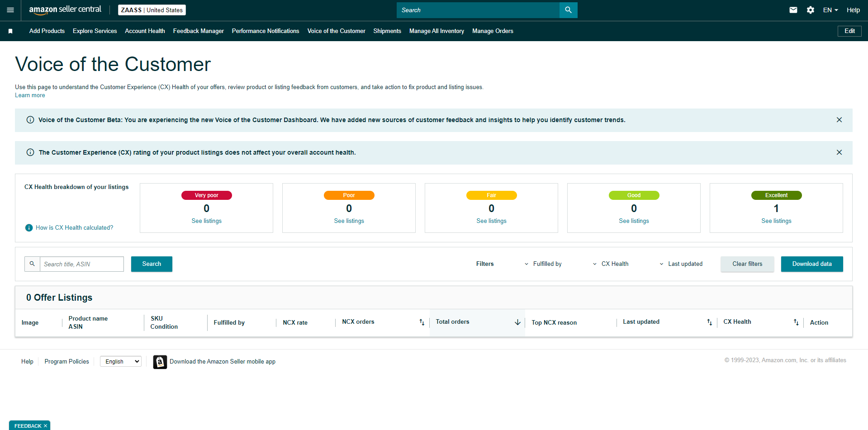Sort by CX Health column arrows

pos(796,322)
